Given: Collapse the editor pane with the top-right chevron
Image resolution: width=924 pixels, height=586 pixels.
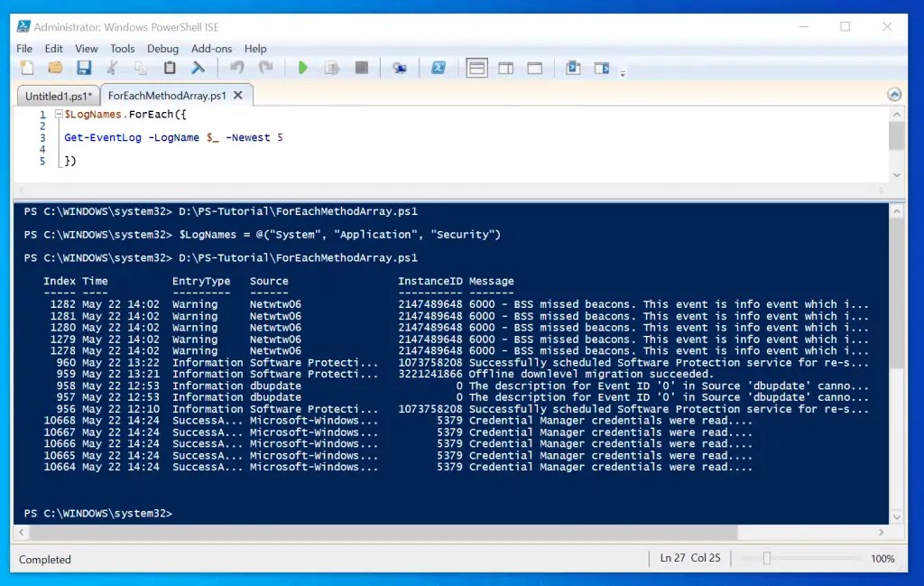Looking at the screenshot, I should pos(894,94).
